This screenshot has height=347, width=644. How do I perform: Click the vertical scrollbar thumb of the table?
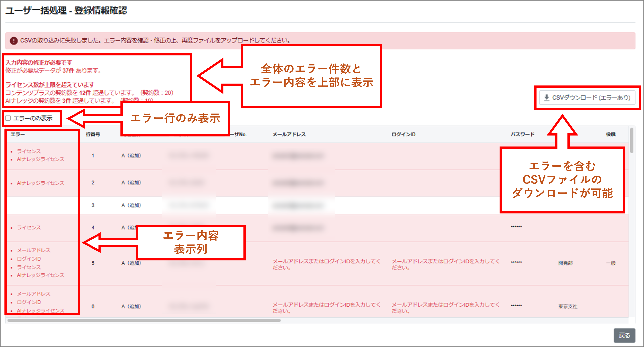pos(632,140)
